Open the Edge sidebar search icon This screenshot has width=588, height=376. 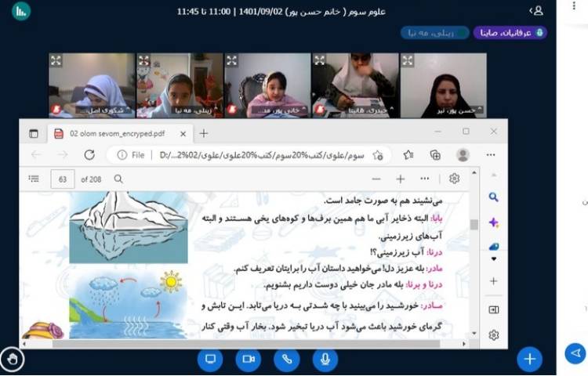tap(493, 197)
